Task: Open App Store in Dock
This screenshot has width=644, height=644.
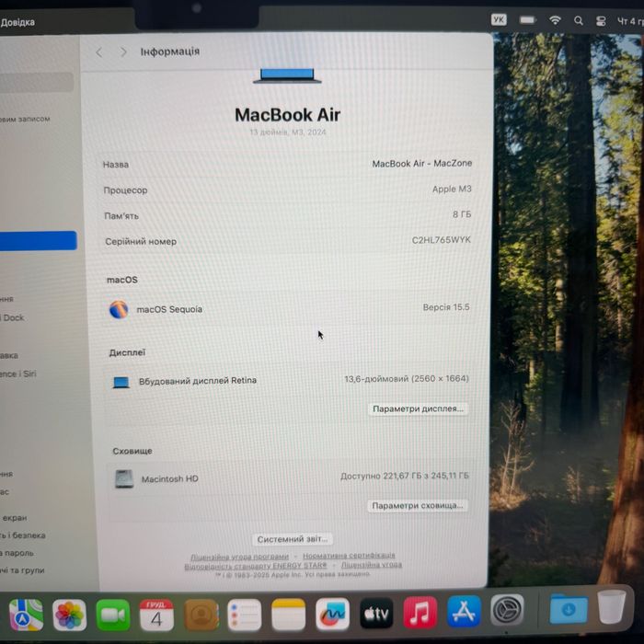Action: [464, 611]
